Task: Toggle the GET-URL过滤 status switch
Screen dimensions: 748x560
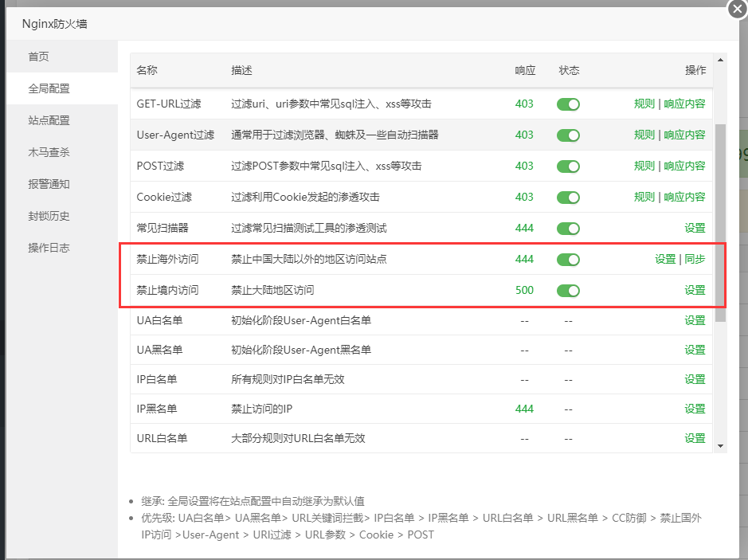Action: point(568,104)
